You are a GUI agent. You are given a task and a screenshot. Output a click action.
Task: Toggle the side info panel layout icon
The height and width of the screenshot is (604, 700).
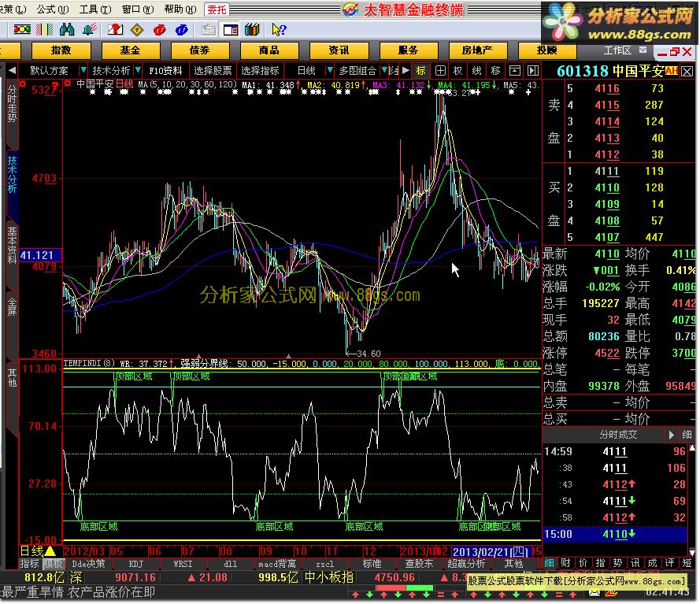[231, 29]
